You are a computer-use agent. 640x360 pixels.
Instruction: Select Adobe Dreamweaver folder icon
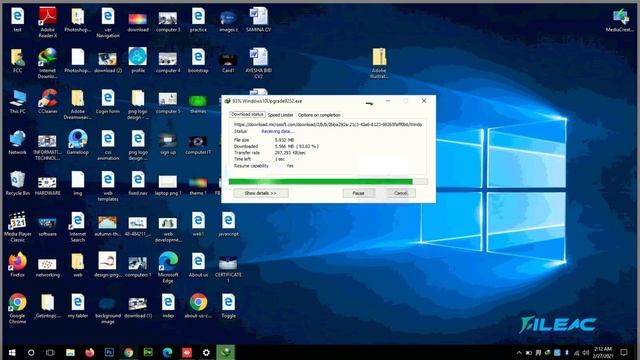tap(78, 104)
